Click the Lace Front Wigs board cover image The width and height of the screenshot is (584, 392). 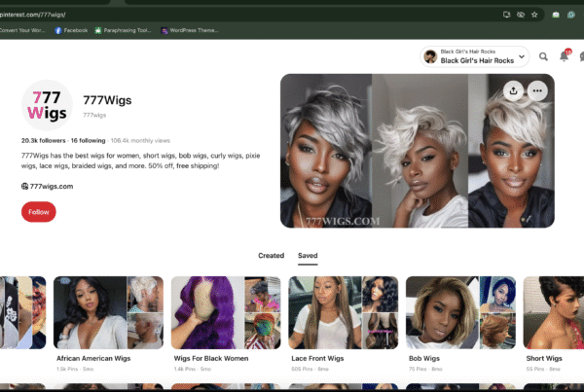click(344, 312)
